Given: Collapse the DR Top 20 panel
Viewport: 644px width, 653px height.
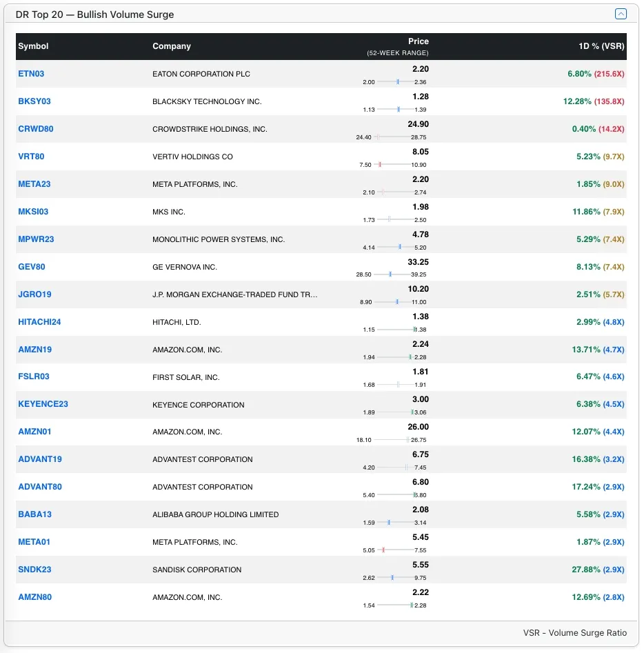Looking at the screenshot, I should point(621,14).
